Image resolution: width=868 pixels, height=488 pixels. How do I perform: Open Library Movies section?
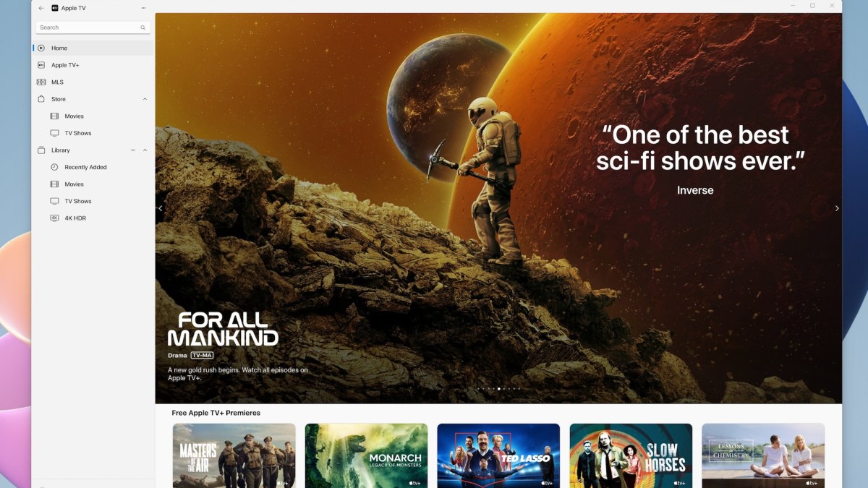coord(93,184)
